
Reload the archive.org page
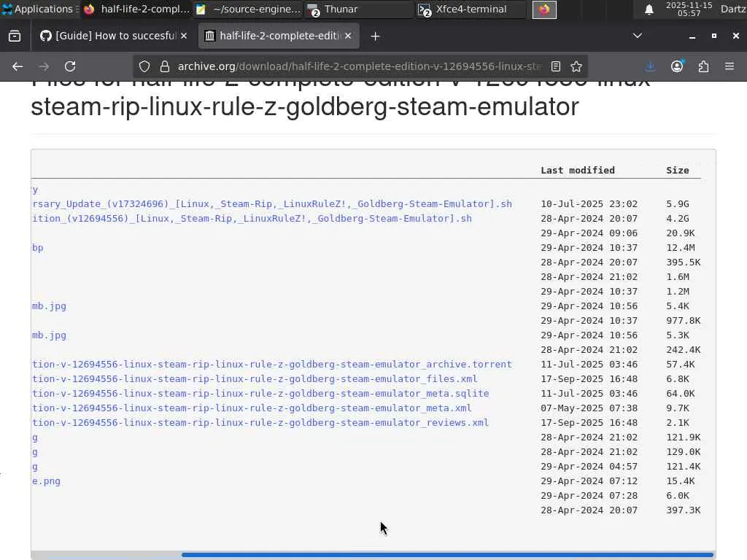point(70,66)
